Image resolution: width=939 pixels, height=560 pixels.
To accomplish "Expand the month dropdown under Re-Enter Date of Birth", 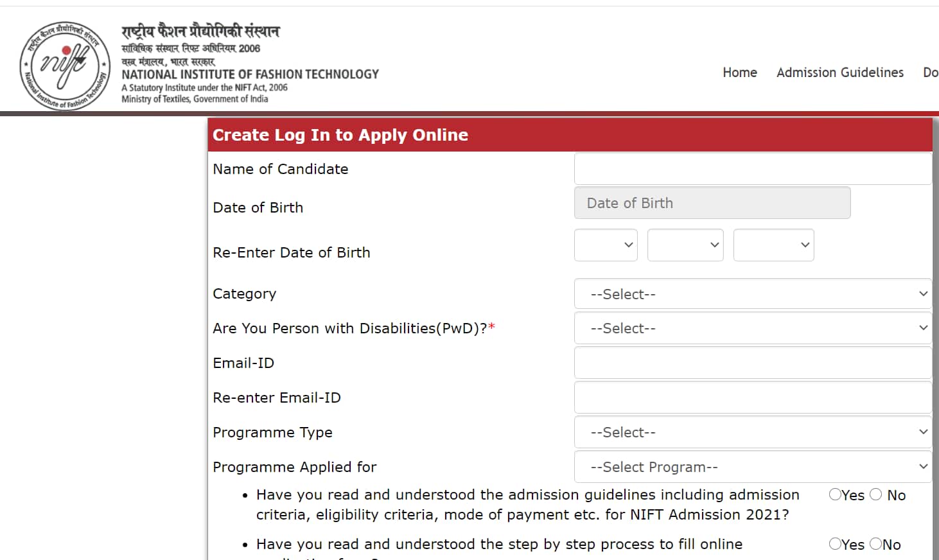I will [x=685, y=245].
